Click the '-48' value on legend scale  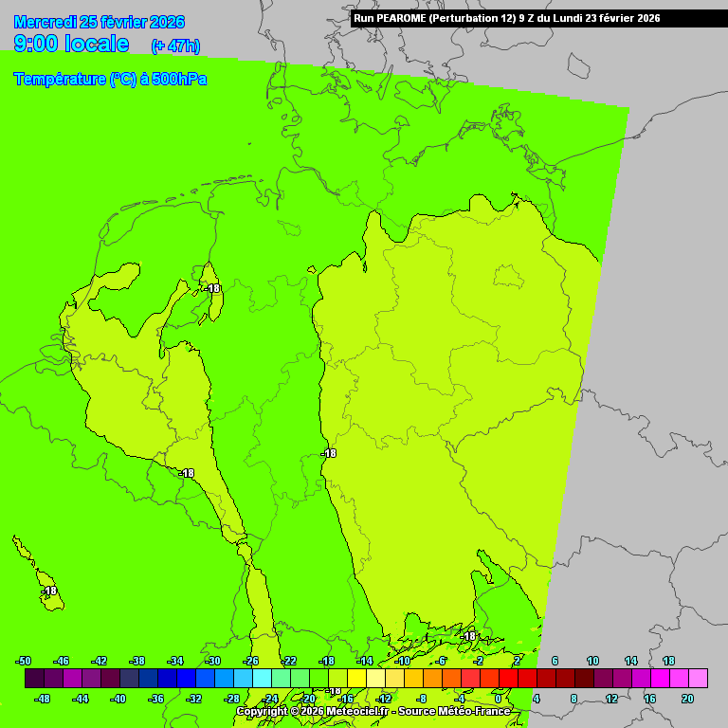(x=44, y=699)
